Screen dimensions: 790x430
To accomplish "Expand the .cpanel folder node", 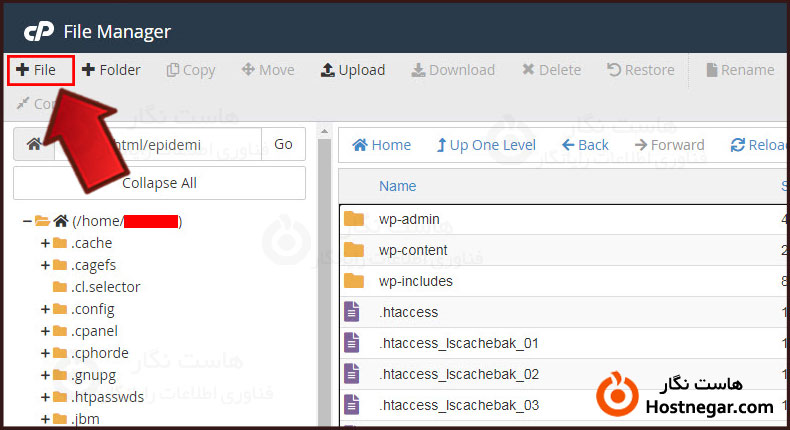I will point(45,331).
